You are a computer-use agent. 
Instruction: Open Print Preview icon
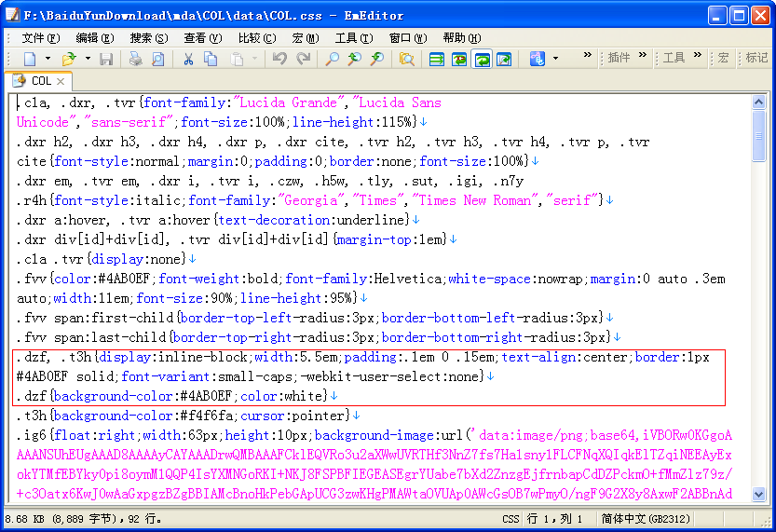tap(157, 59)
